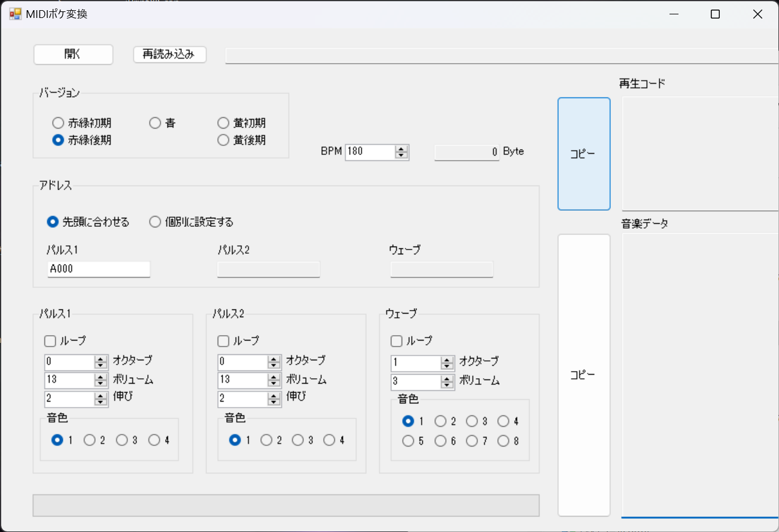The image size is (779, 532).
Task: Enable ループ checkbox in パルス1 group
Action: pos(50,341)
